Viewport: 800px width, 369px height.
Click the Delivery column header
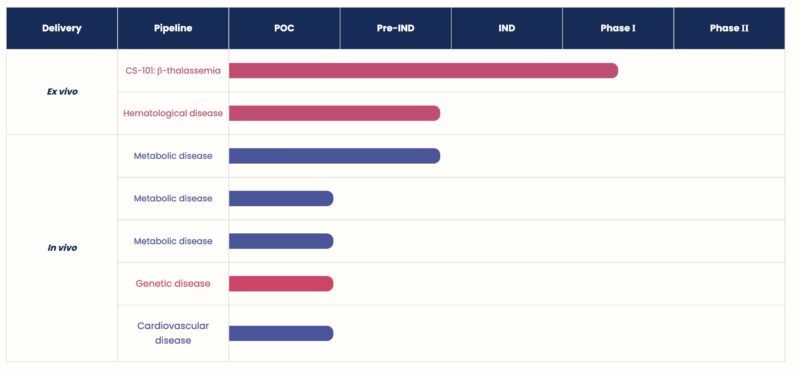(62, 29)
